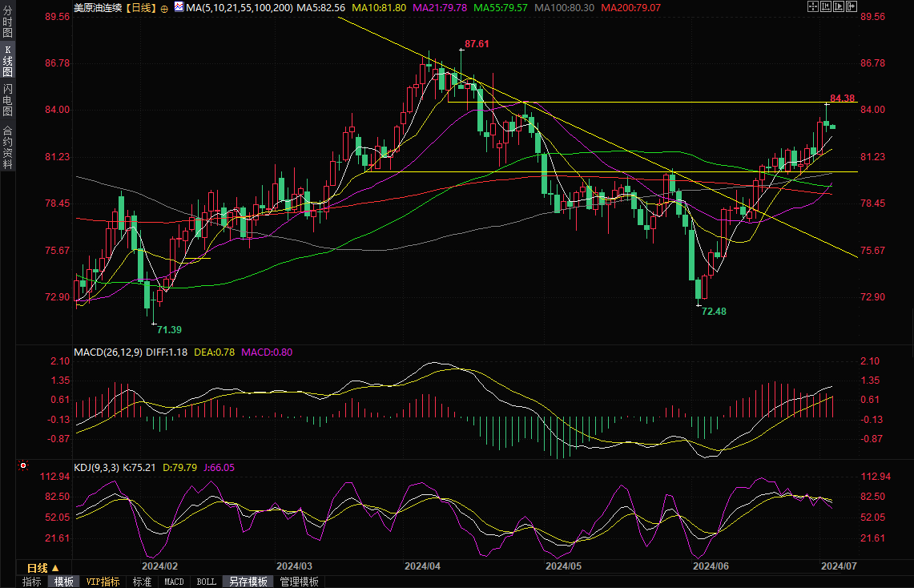Click the crosshair cursor icon at top right

(x=812, y=7)
